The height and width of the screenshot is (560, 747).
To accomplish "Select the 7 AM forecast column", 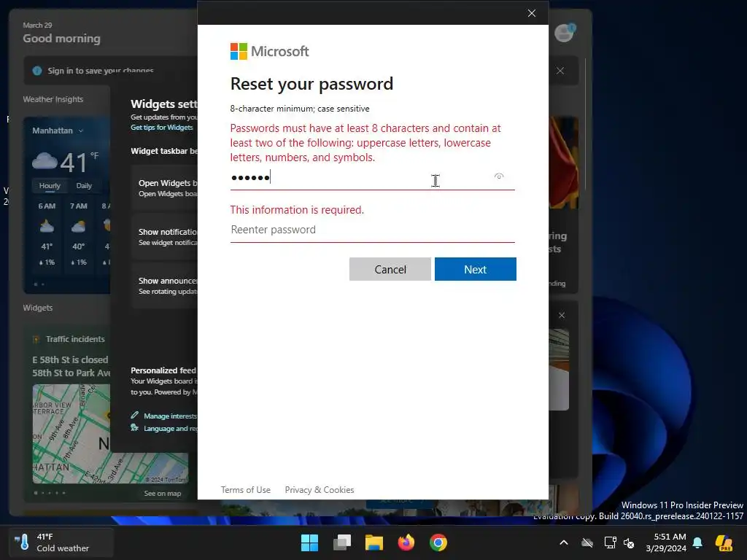I will click(79, 236).
